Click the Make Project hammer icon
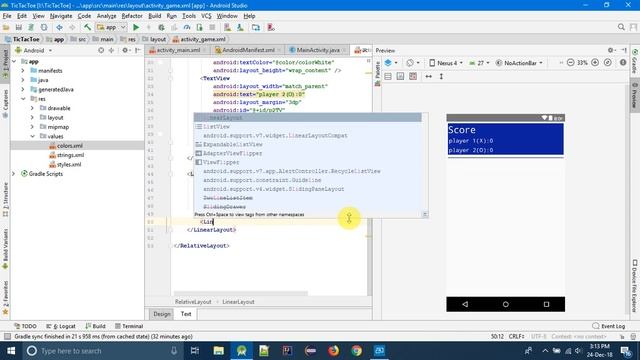This screenshot has height=360, width=640. 87,27
